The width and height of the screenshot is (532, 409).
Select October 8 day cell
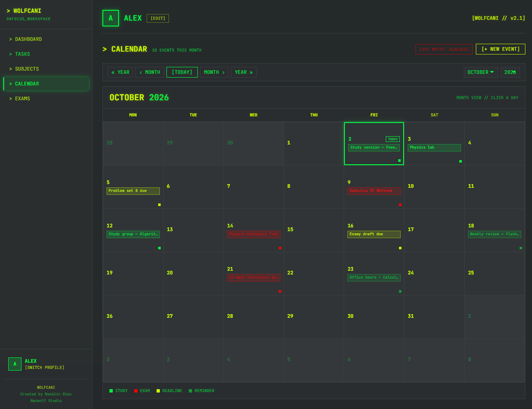coord(314,187)
